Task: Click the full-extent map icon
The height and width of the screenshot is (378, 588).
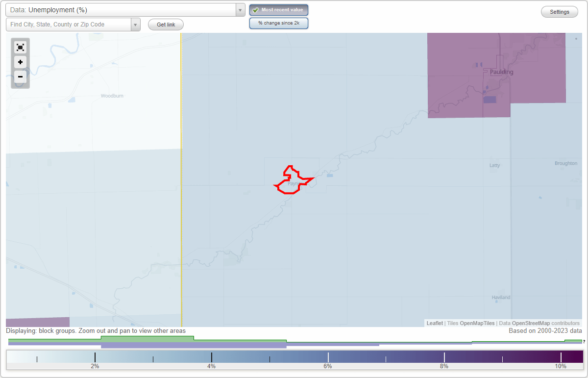Action: (x=20, y=47)
